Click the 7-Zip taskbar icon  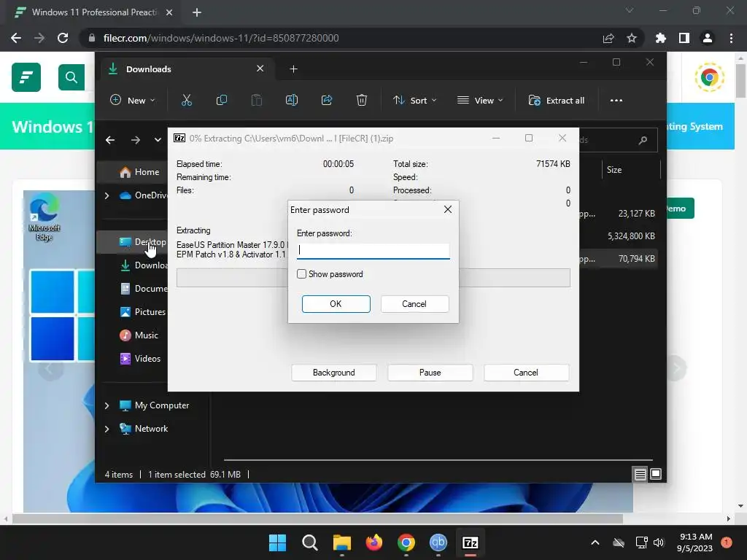point(471,542)
